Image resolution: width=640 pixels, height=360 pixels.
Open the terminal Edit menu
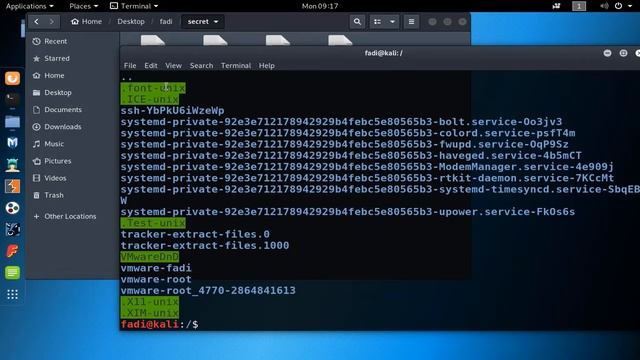pos(151,66)
